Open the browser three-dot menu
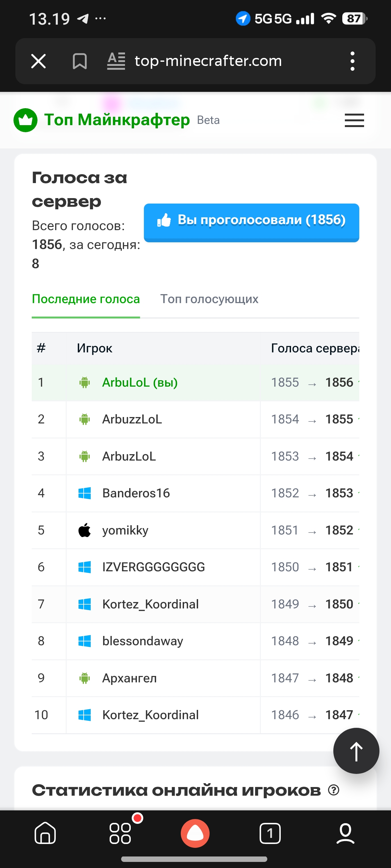 352,61
